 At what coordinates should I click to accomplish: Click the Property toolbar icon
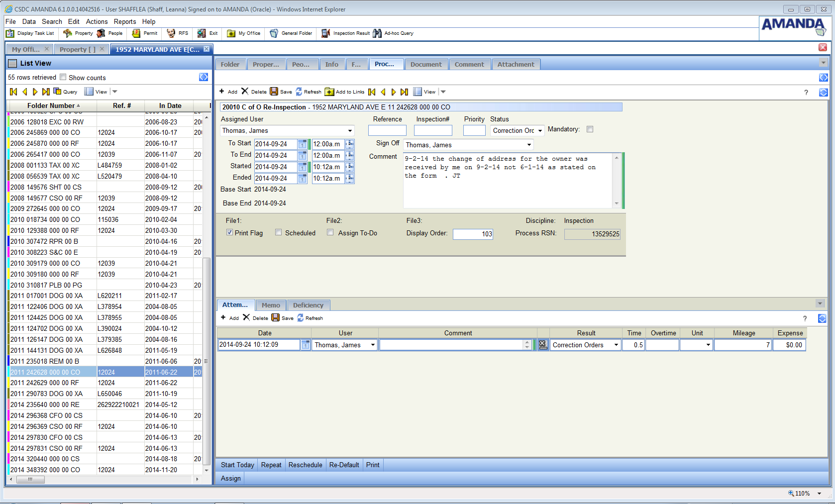click(x=68, y=33)
